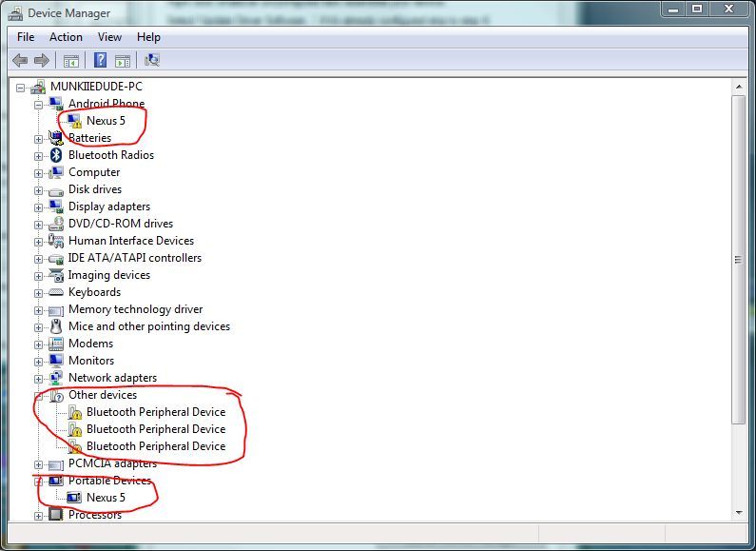Click the Forward arrow toolbar button
The width and height of the screenshot is (756, 551).
coord(41,60)
